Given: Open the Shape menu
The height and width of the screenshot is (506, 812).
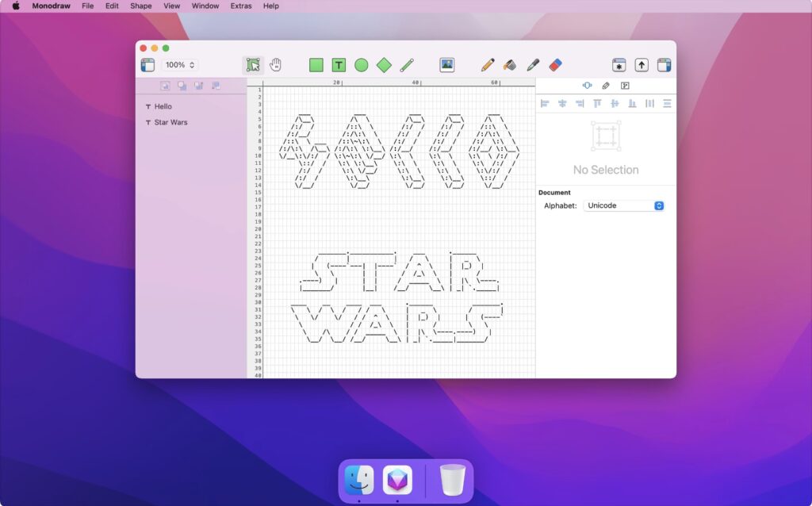Looking at the screenshot, I should point(140,6).
